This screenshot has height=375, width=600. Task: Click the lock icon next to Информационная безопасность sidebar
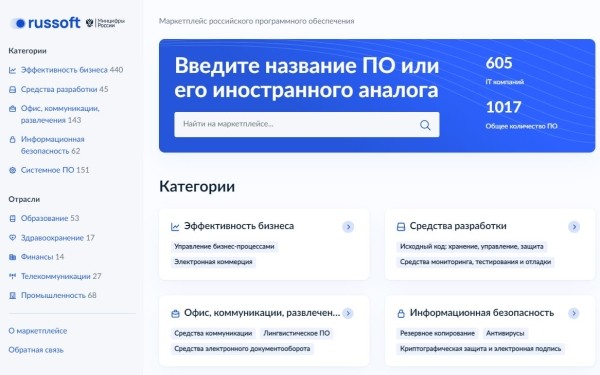[13, 139]
